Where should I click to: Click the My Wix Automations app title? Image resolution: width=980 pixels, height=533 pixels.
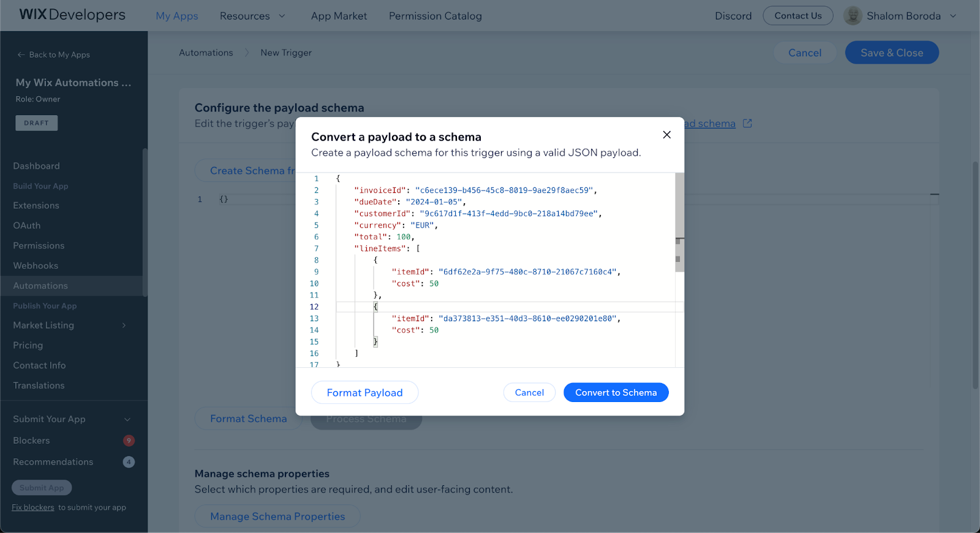point(73,83)
